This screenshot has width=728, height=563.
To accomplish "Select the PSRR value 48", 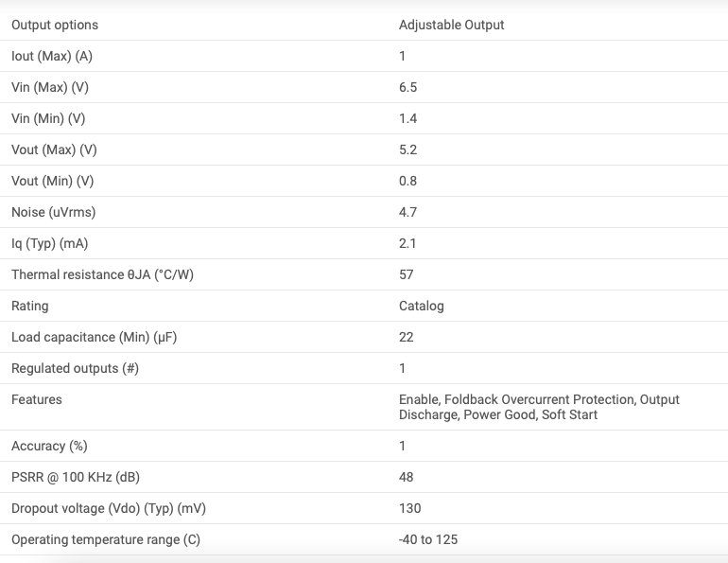I will [x=406, y=477].
